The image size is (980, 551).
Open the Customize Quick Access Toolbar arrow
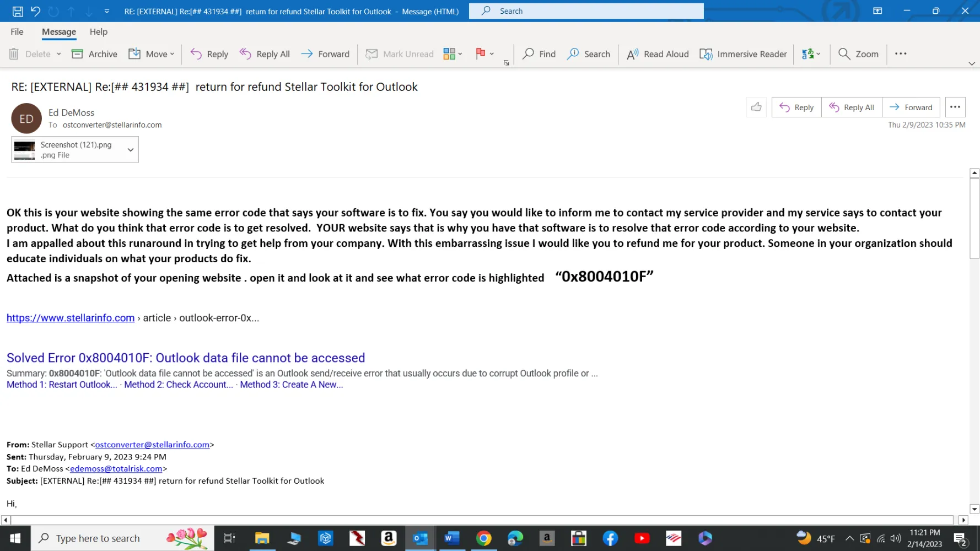107,11
